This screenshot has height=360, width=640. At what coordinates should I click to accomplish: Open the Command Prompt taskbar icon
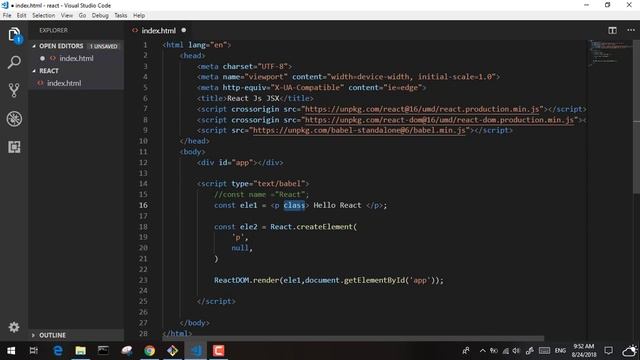[103, 351]
